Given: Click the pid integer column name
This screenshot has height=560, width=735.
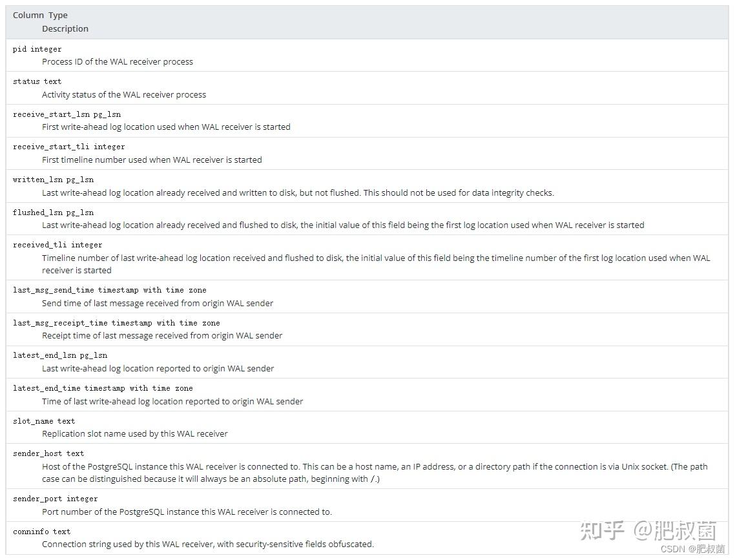Looking at the screenshot, I should coord(37,48).
